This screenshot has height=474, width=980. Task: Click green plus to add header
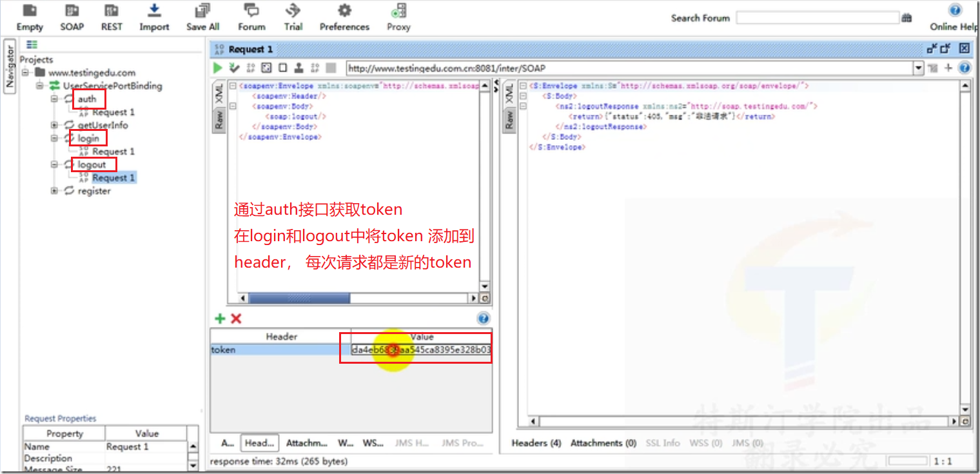(x=220, y=319)
